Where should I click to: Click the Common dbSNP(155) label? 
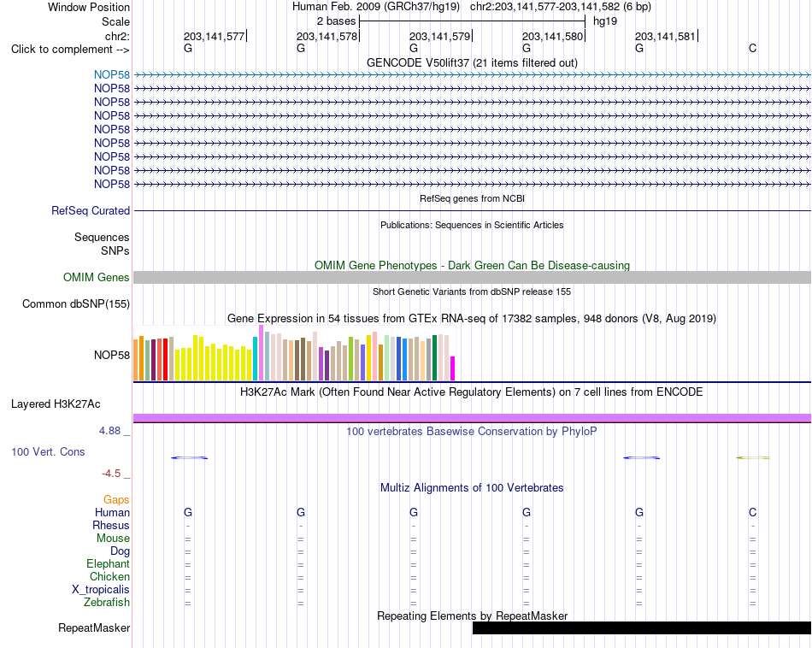coord(75,304)
